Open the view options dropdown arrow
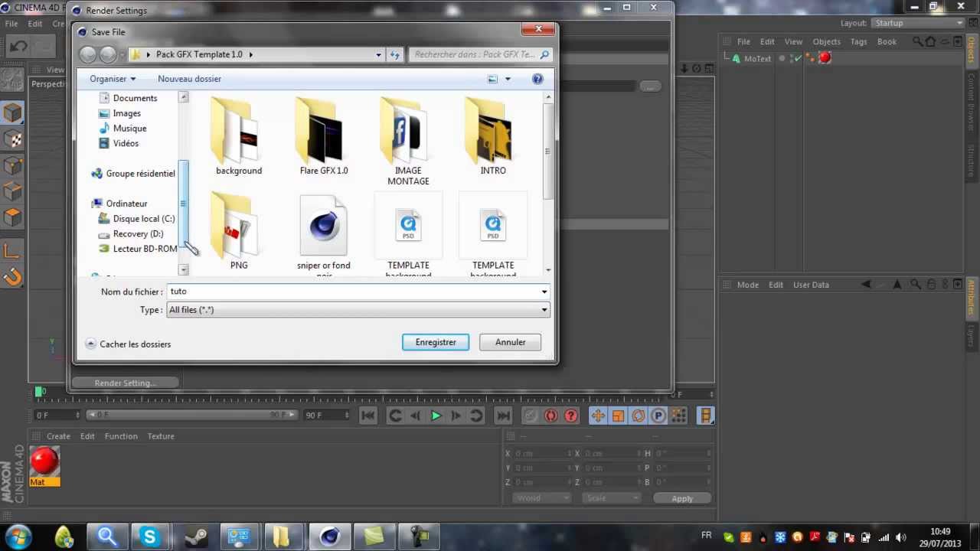 (508, 79)
